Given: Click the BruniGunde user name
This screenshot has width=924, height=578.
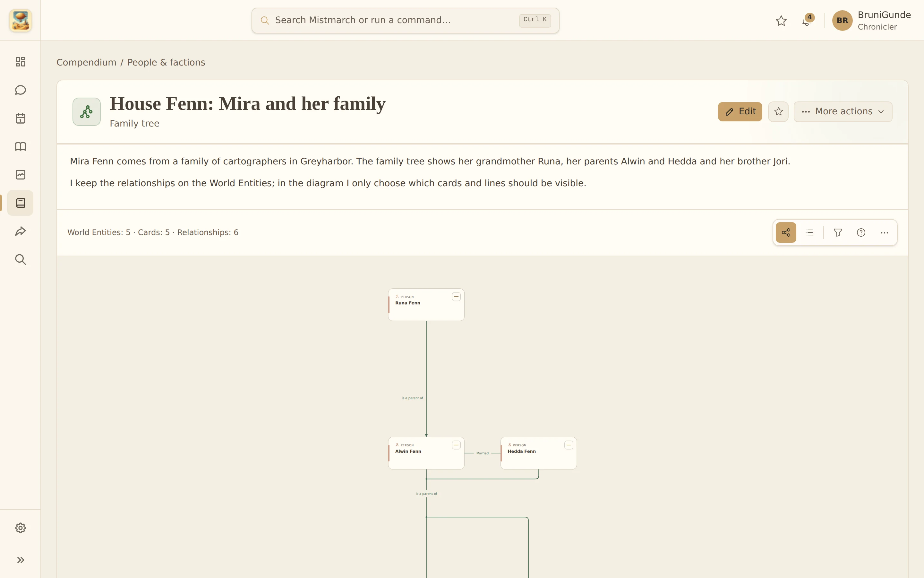Looking at the screenshot, I should click(x=884, y=15).
